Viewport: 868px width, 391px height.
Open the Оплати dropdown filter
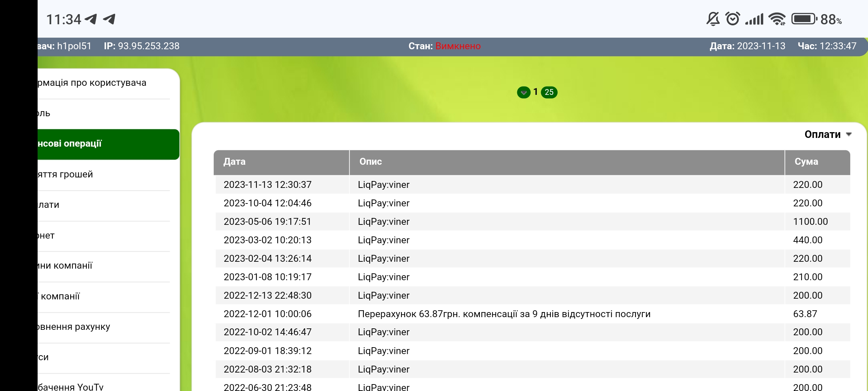pyautogui.click(x=828, y=134)
